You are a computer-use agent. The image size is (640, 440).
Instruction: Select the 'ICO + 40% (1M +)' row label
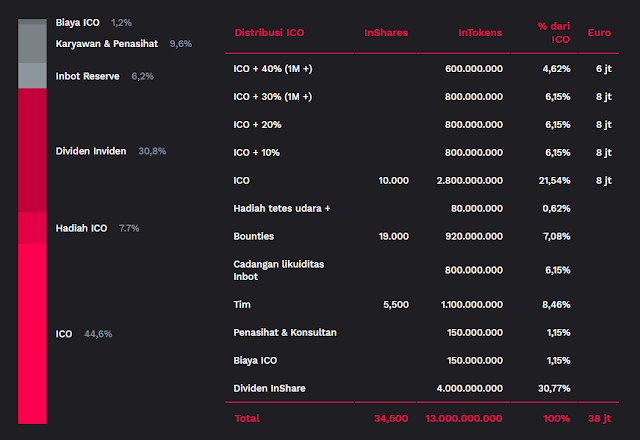(273, 69)
